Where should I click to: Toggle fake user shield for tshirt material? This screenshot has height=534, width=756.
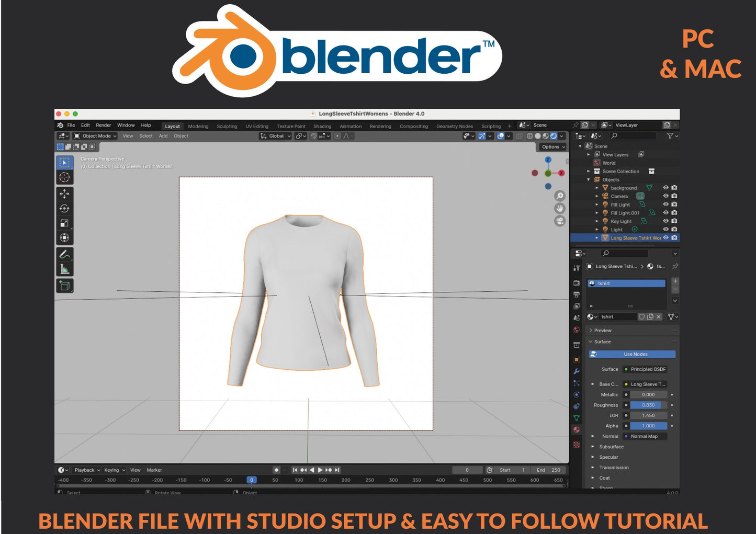coord(642,317)
